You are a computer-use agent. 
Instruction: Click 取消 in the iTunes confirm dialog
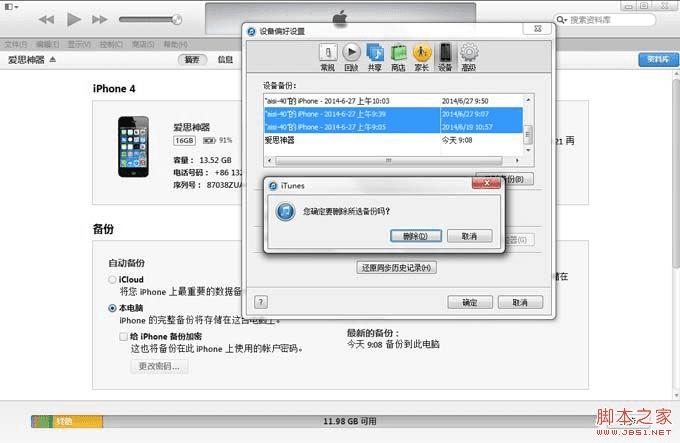pos(470,236)
